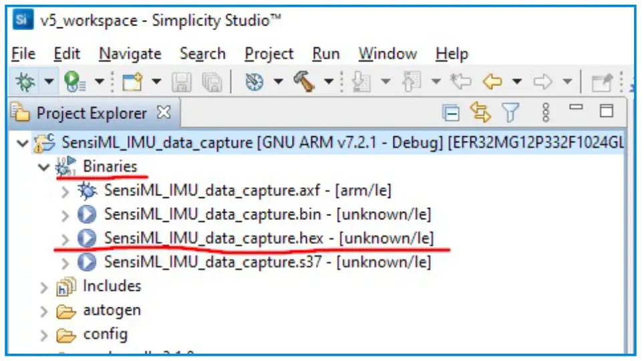Click the New project wizard icon

(132, 82)
